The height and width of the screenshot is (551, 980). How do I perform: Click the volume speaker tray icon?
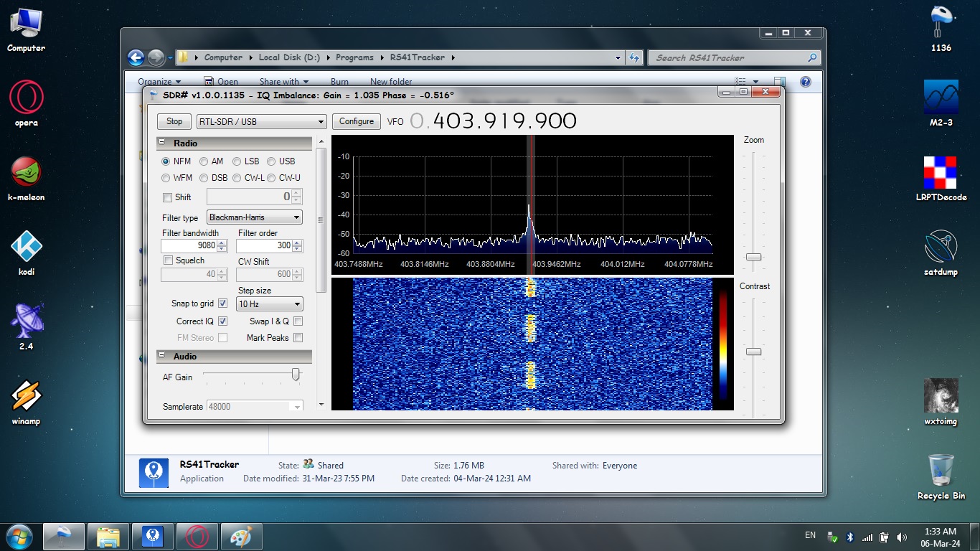coord(902,537)
